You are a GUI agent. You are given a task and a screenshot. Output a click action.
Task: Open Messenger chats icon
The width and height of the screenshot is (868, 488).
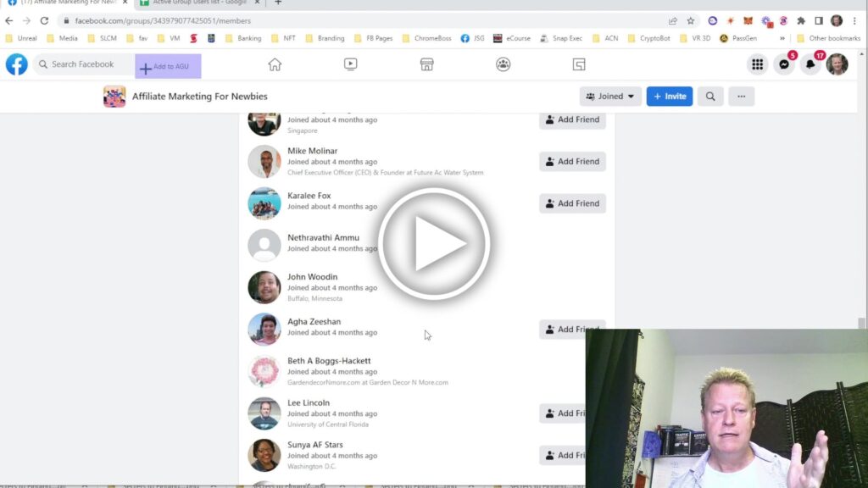click(x=784, y=64)
